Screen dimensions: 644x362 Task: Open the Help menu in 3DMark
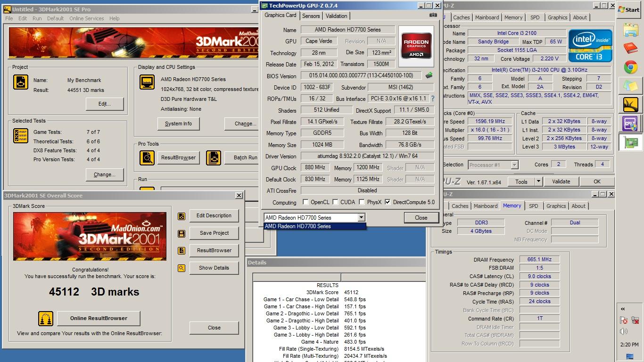point(115,18)
